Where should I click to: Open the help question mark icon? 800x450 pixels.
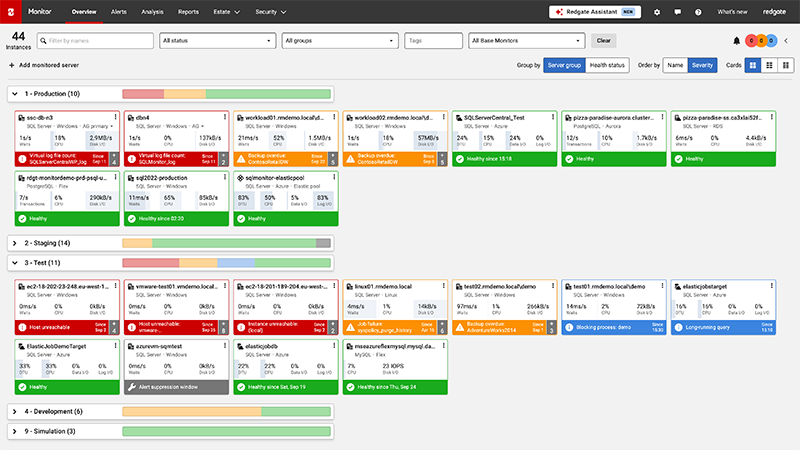pyautogui.click(x=698, y=12)
